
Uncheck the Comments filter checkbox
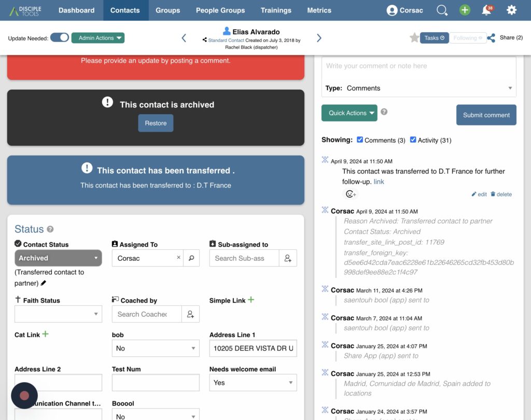360,140
